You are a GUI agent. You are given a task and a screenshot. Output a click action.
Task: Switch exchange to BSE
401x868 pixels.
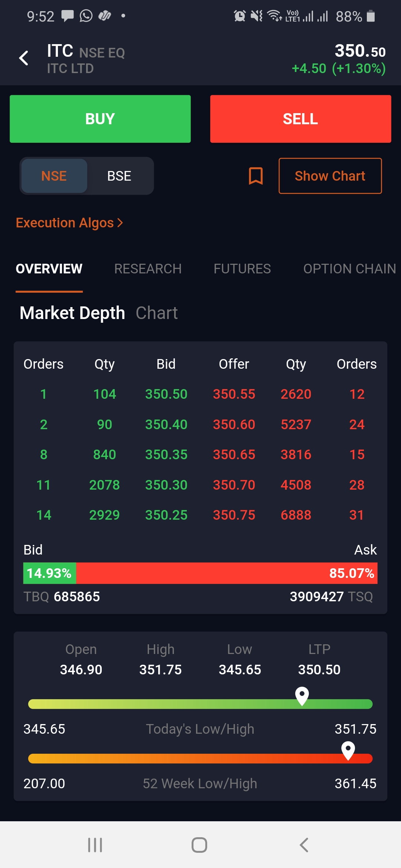point(119,176)
